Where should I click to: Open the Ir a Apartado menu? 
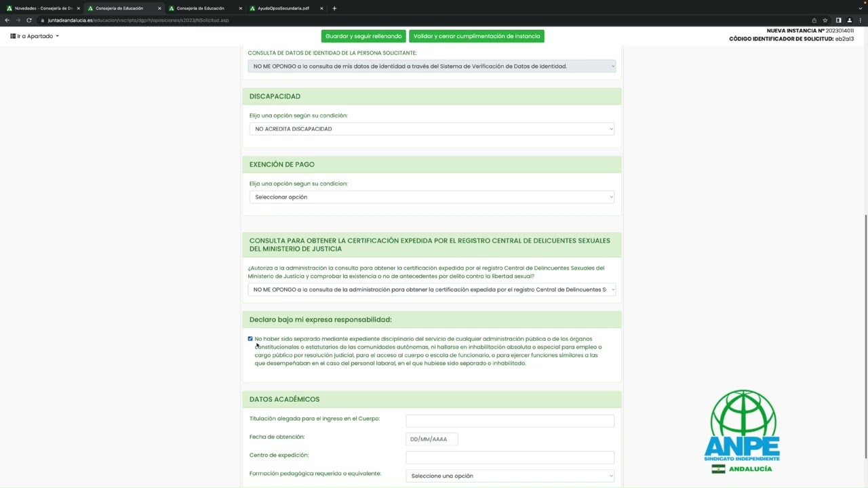tap(35, 36)
